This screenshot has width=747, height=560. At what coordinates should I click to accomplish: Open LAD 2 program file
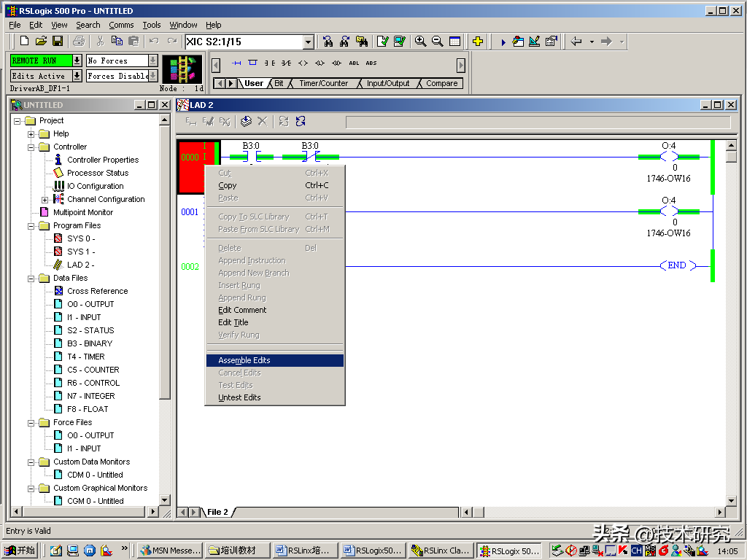coord(80,265)
